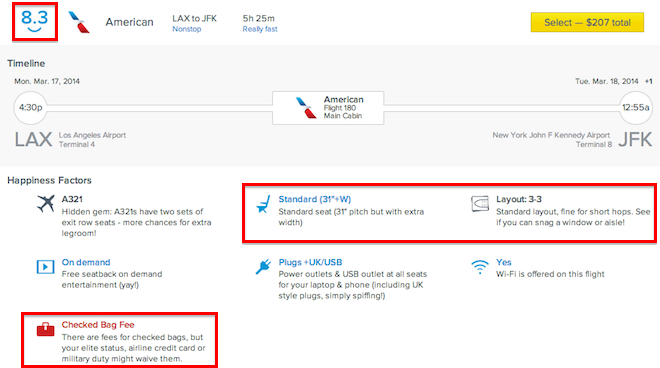Image resolution: width=660 pixels, height=368 pixels.
Task: Click the American Airlines logo in header
Action: coord(79,22)
